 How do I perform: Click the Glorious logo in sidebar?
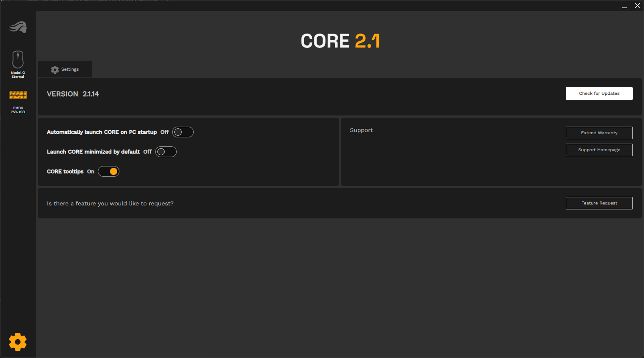18,27
